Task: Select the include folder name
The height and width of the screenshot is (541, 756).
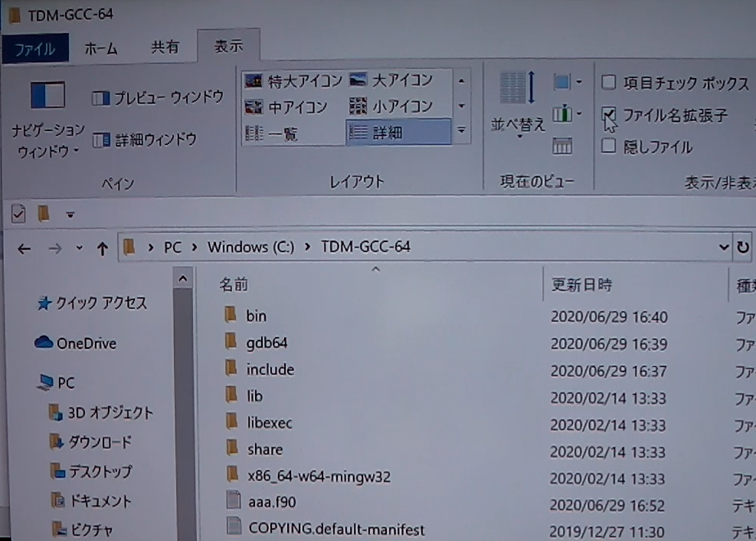Action: [x=270, y=369]
